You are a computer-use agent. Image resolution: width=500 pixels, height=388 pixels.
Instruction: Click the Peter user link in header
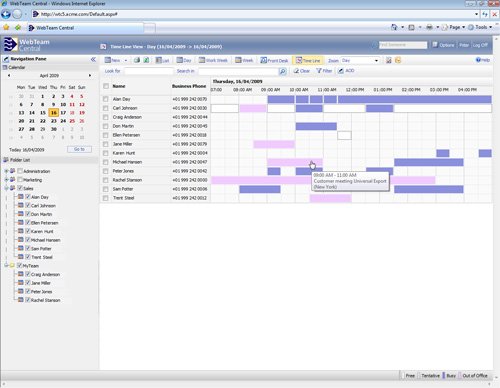pyautogui.click(x=464, y=45)
